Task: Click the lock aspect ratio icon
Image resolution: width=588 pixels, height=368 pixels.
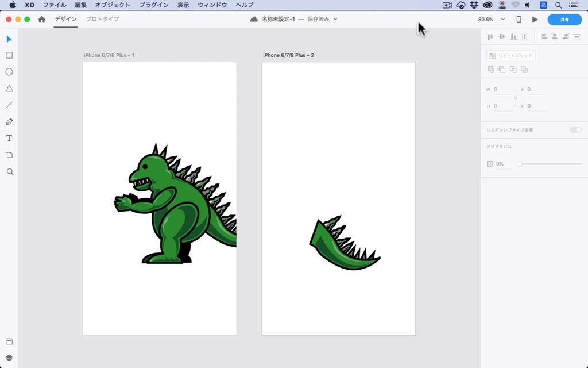Action: [x=516, y=98]
